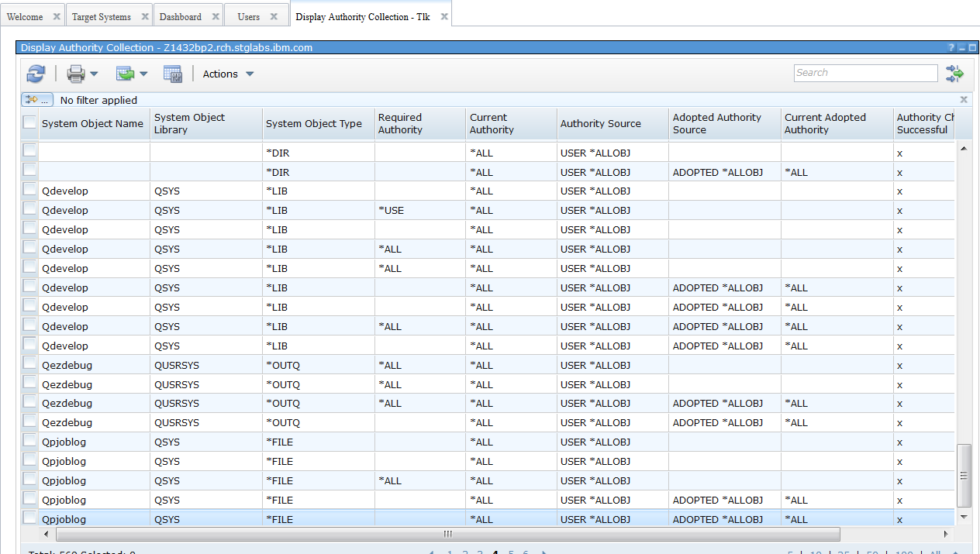Image resolution: width=980 pixels, height=554 pixels.
Task: Click horizontal scrollbar left arrow
Action: [47, 534]
